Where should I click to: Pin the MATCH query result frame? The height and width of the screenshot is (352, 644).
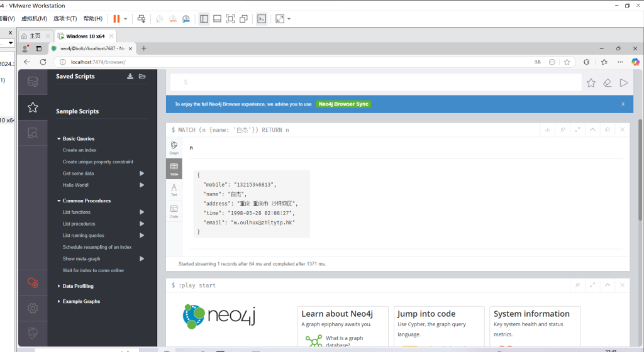[562, 129]
